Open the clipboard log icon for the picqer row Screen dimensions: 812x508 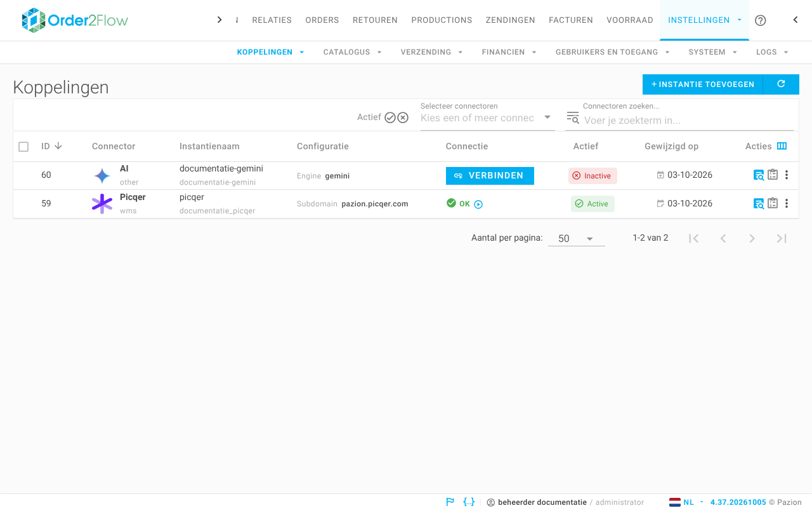click(773, 203)
